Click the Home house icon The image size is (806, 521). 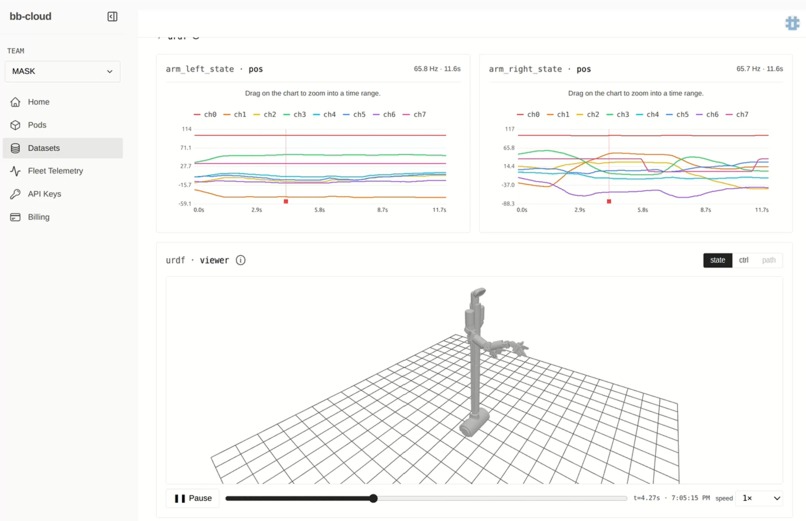[x=15, y=102]
